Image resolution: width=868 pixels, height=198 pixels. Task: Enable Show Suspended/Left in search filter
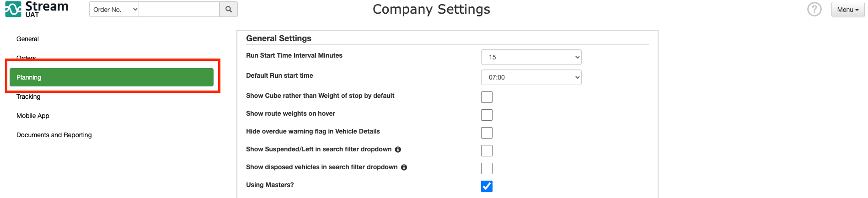[487, 150]
